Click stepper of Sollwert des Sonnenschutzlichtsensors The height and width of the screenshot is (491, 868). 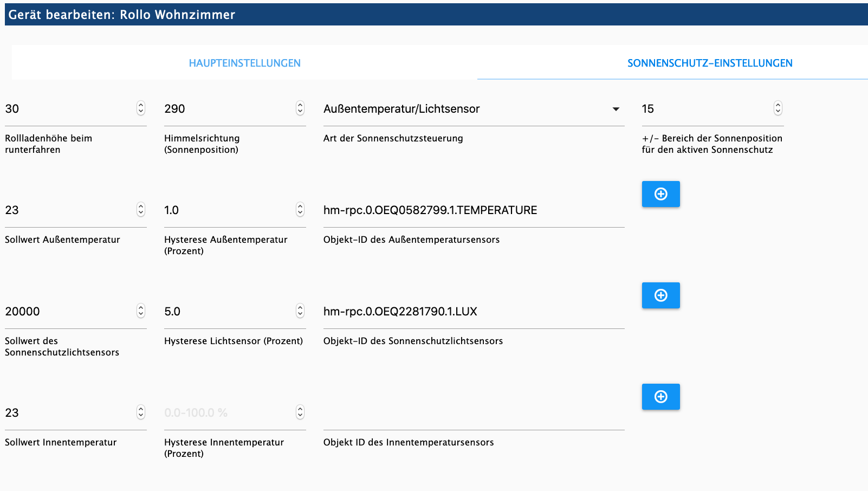tap(141, 311)
